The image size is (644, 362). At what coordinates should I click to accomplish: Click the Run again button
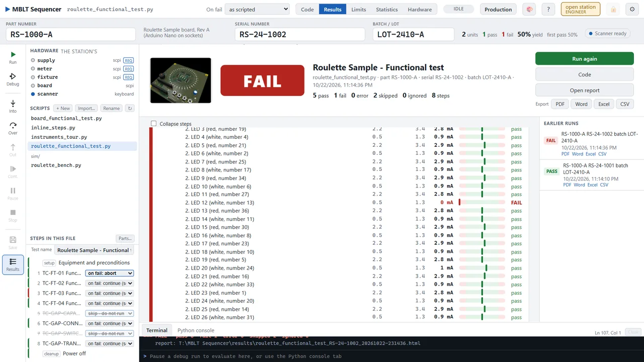click(585, 59)
